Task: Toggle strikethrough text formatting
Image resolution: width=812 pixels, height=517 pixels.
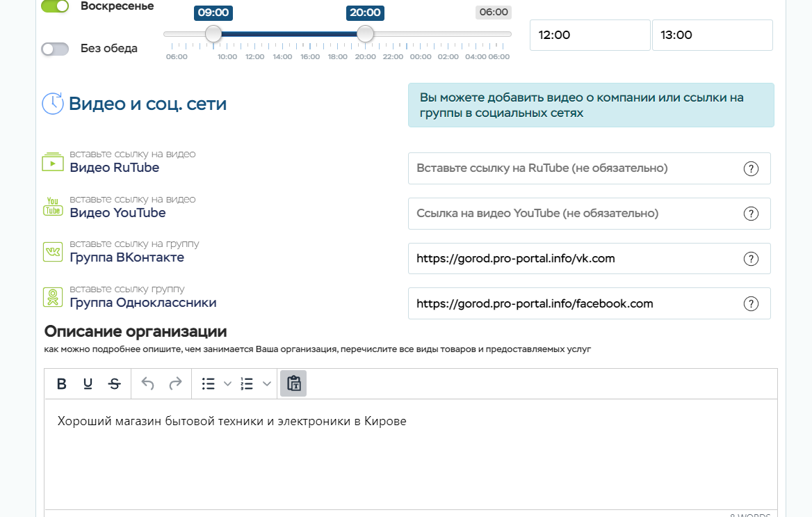Action: [x=114, y=384]
